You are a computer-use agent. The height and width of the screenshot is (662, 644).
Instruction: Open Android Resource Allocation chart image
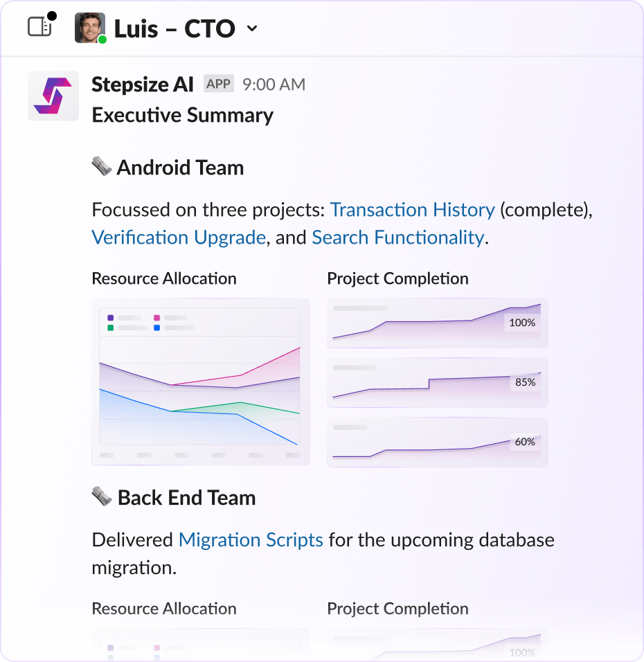point(201,382)
